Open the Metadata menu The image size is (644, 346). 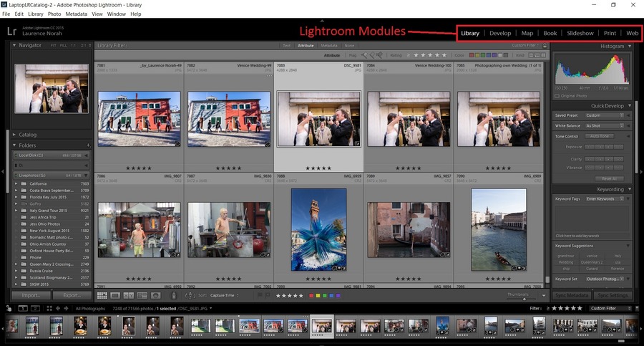point(76,14)
